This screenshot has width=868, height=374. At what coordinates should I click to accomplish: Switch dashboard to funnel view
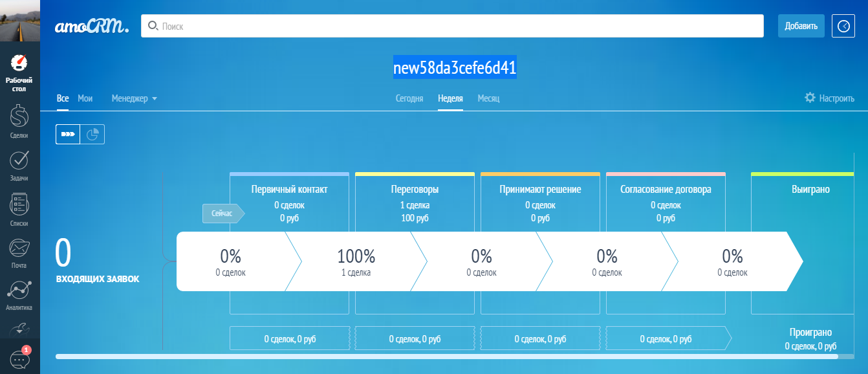click(x=67, y=134)
